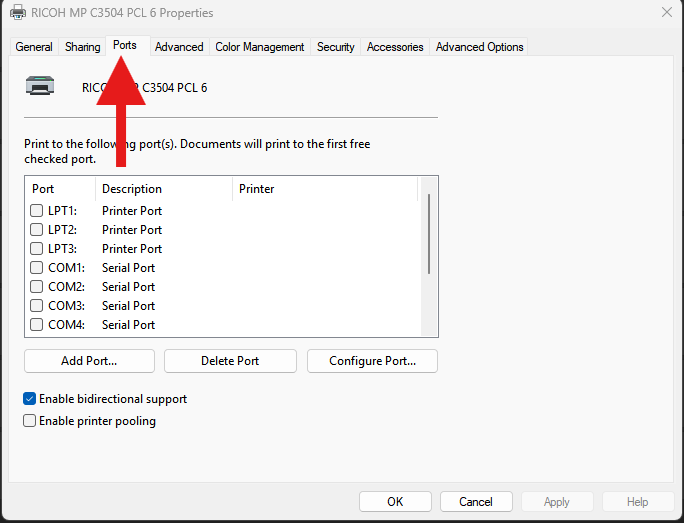This screenshot has height=523, width=684.
Task: Cancel the Properties dialog
Action: click(476, 502)
